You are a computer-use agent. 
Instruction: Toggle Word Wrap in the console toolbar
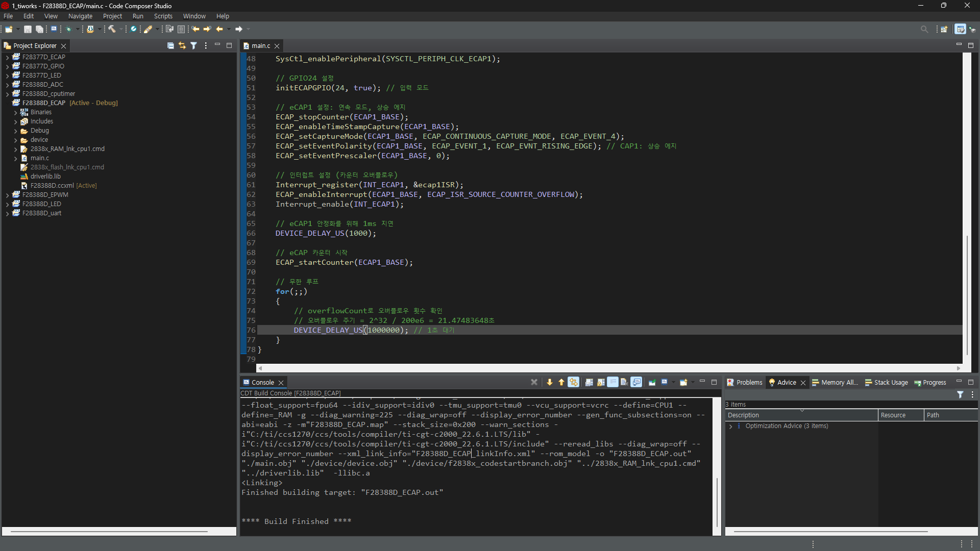coord(612,382)
